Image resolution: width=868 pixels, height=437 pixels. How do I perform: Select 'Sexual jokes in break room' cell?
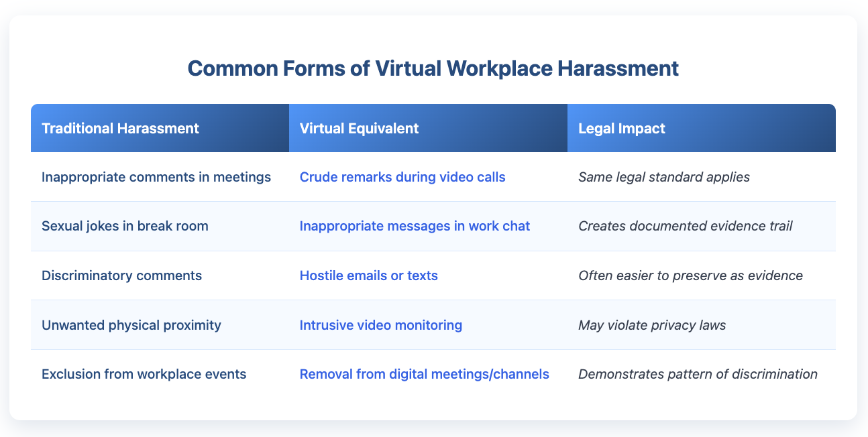click(125, 226)
